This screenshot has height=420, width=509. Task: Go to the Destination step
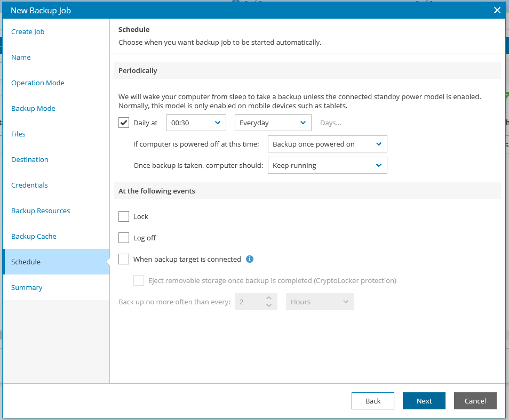[x=29, y=159]
